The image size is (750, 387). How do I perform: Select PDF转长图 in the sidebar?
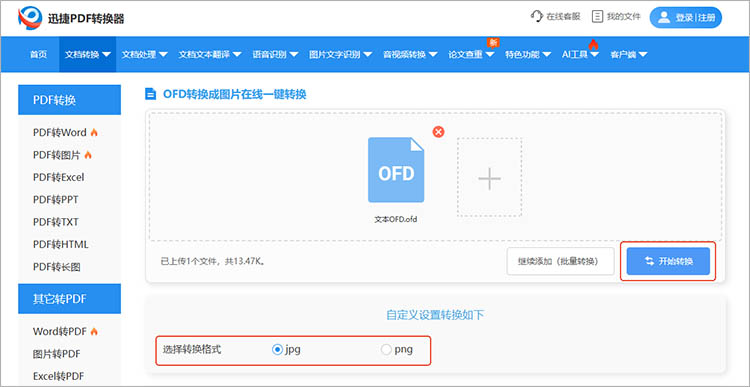tap(56, 267)
